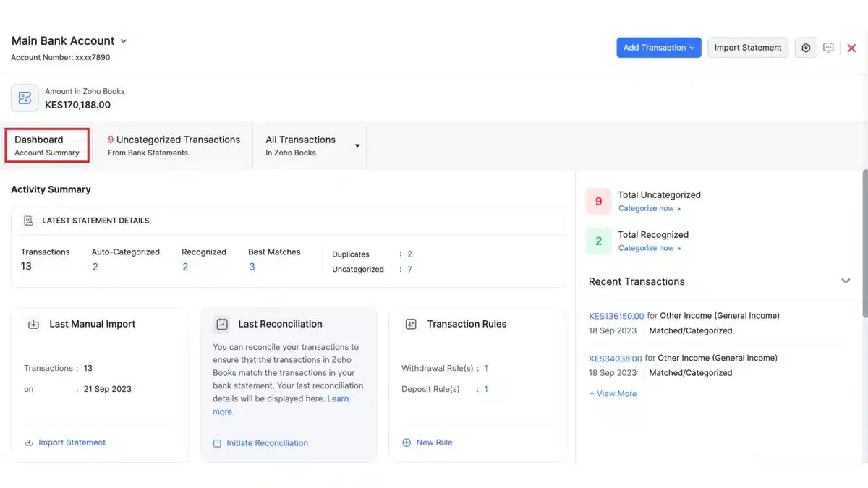Click the Activity Summary heading
Screen dimensions: 868x488
[51, 189]
